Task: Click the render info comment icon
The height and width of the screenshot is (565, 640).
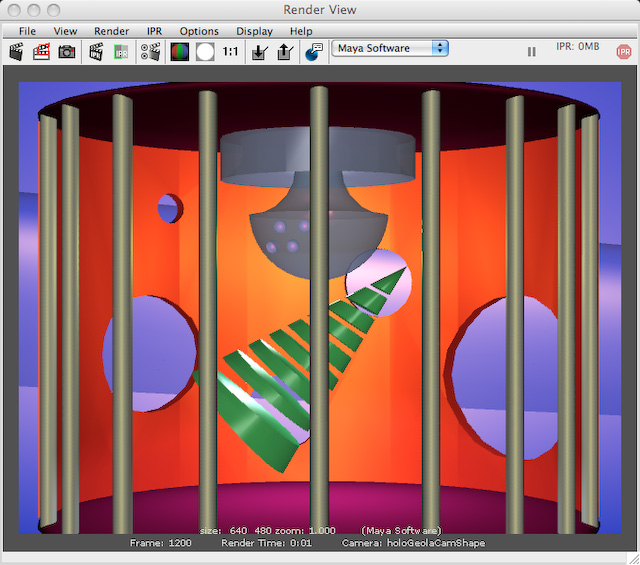Action: pyautogui.click(x=313, y=51)
